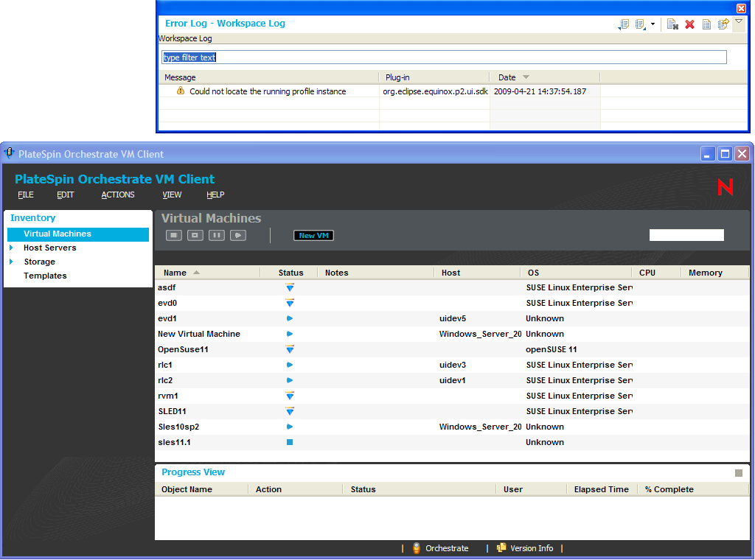Screen dimensions: 755x560
Task: Expand the Host Servers tree node
Action: [x=11, y=248]
